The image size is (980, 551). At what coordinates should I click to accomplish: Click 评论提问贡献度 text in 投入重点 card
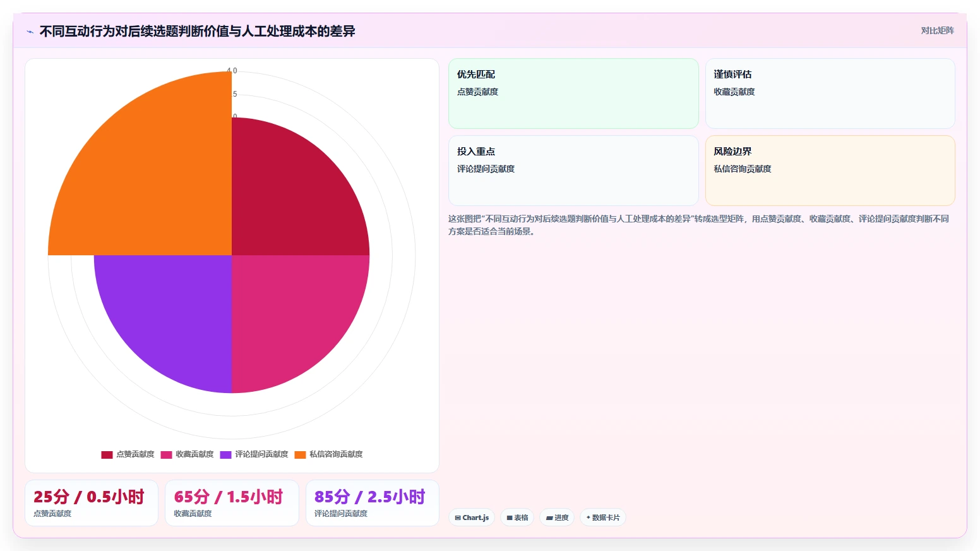pyautogui.click(x=486, y=169)
